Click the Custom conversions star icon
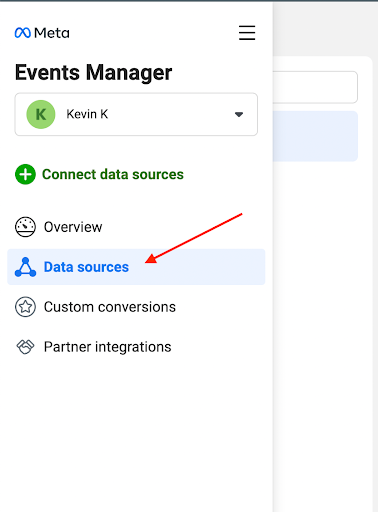The image size is (378, 512). [x=25, y=307]
